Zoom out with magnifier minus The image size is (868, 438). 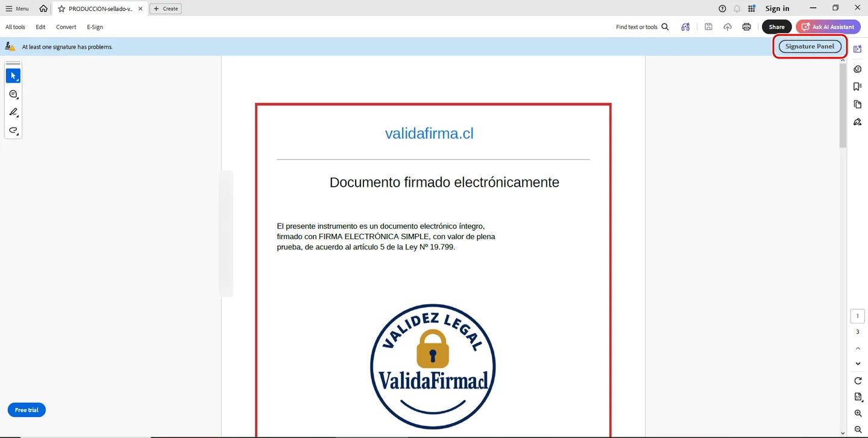pos(858,430)
